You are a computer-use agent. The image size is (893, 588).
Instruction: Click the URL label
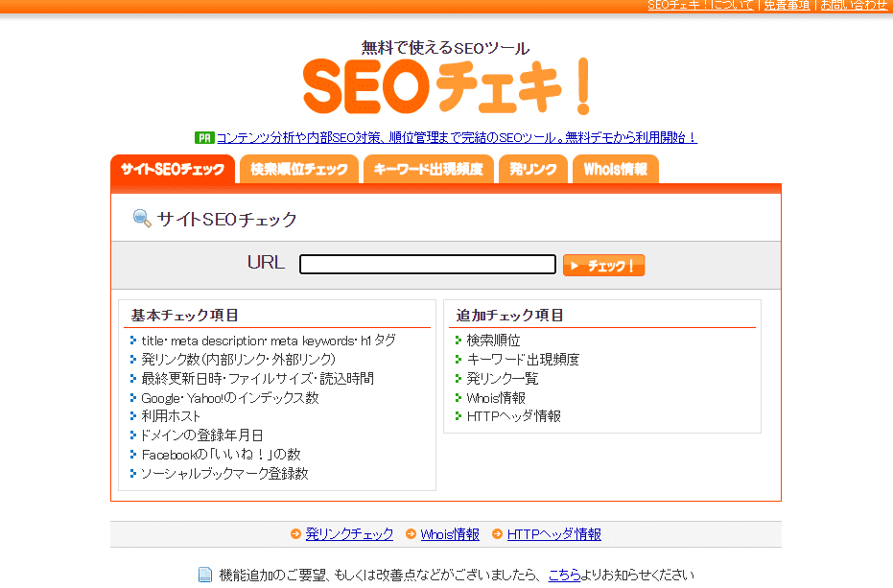(x=266, y=262)
